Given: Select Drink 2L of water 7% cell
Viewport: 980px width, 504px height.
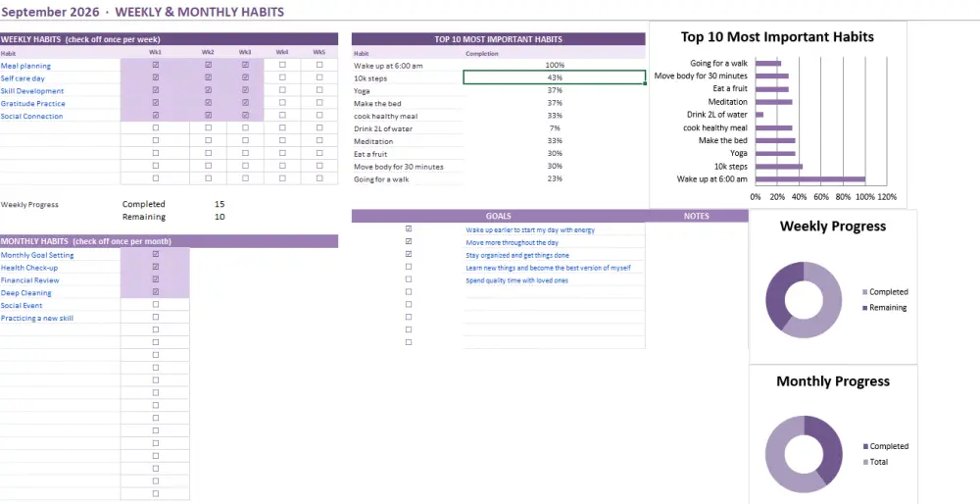Looking at the screenshot, I should [555, 128].
